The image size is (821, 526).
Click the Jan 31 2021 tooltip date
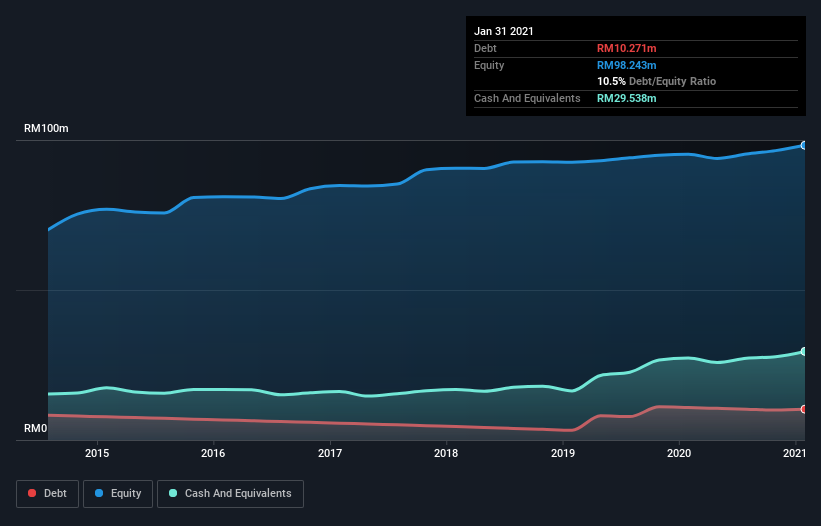click(x=504, y=31)
